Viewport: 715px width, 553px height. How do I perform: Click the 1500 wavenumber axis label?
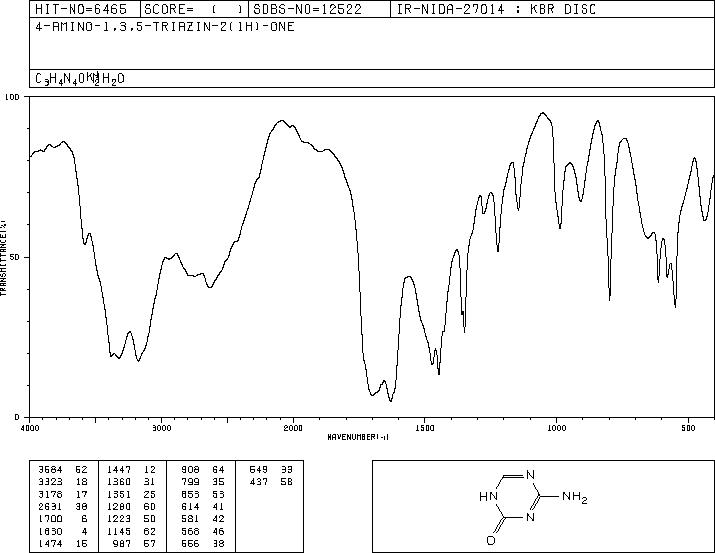425,428
